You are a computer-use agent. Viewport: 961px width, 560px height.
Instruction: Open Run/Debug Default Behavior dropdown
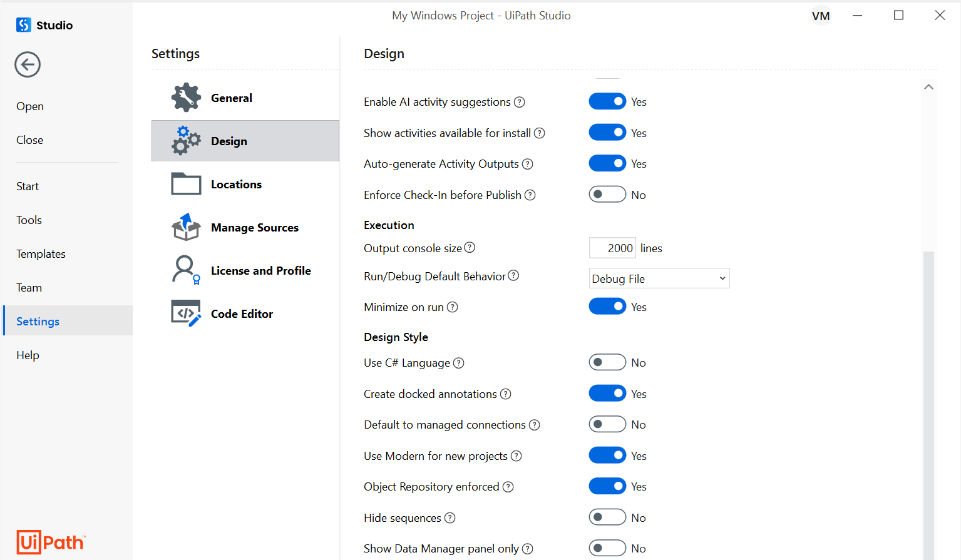pos(659,278)
